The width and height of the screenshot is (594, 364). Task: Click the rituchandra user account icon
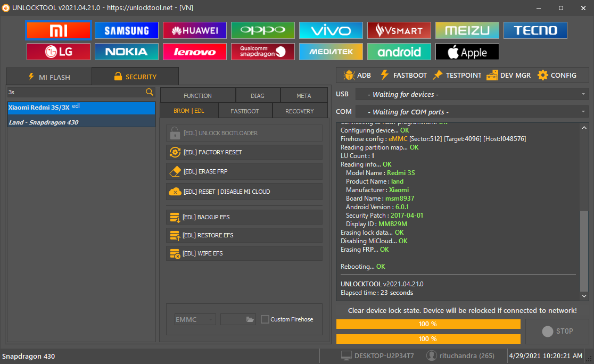pyautogui.click(x=432, y=355)
